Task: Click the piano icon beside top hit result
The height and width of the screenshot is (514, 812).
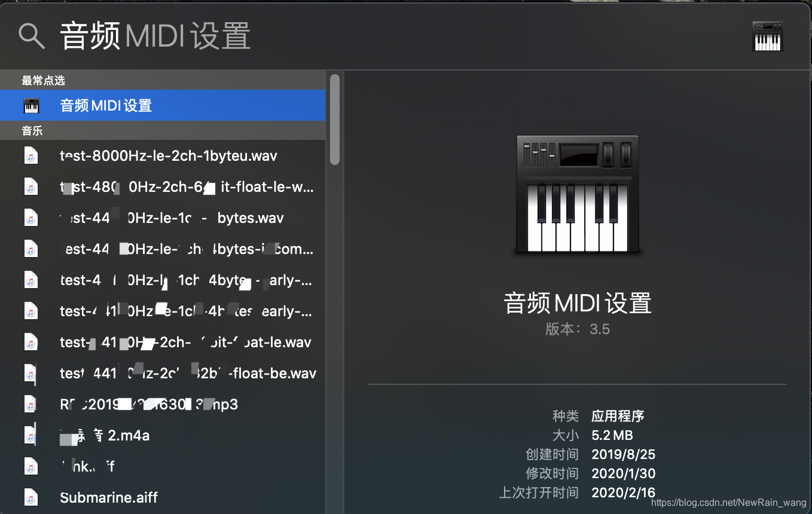Action: (31, 106)
